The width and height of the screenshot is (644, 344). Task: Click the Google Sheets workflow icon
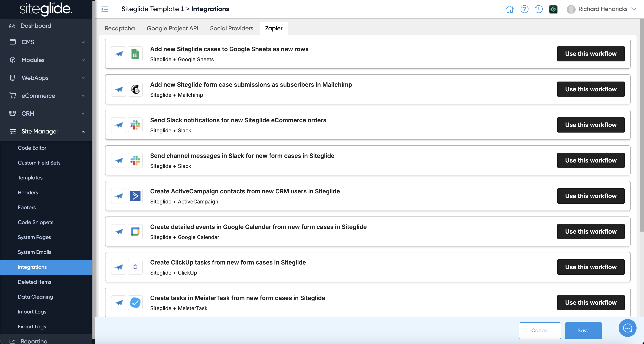point(135,54)
